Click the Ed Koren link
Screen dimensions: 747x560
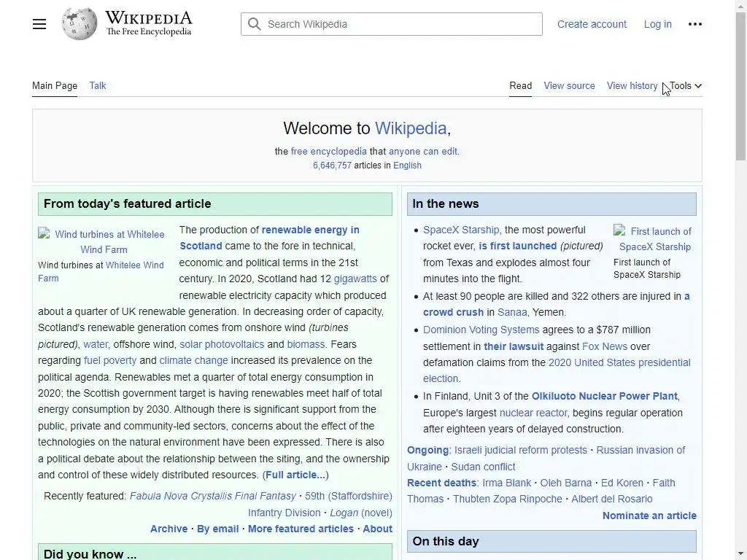point(622,483)
